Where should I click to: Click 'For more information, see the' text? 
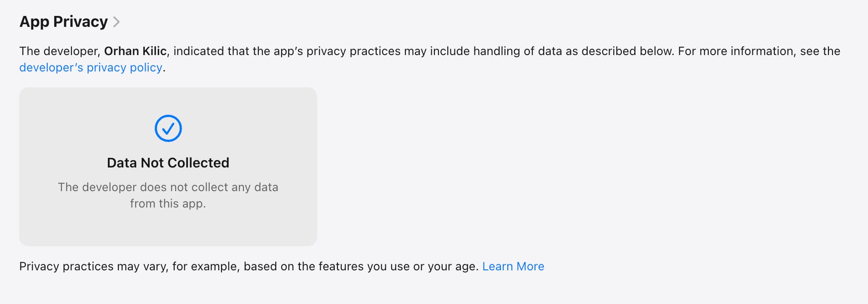click(x=759, y=51)
